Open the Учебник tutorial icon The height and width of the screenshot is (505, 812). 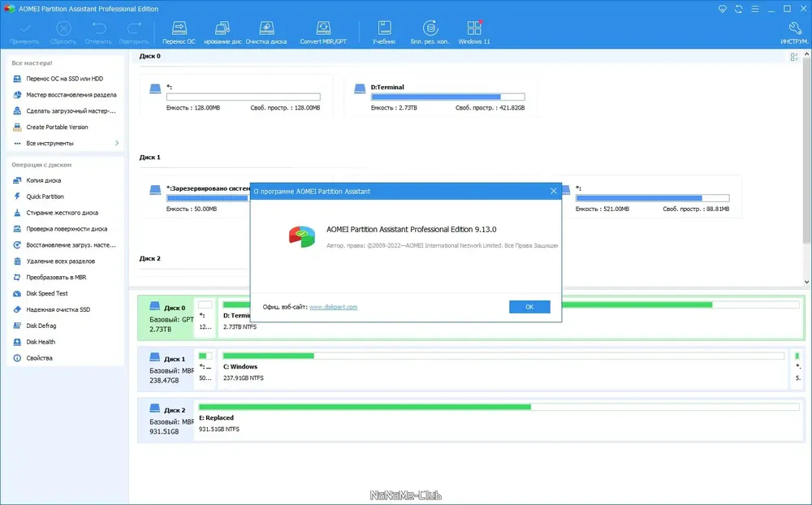tap(384, 32)
